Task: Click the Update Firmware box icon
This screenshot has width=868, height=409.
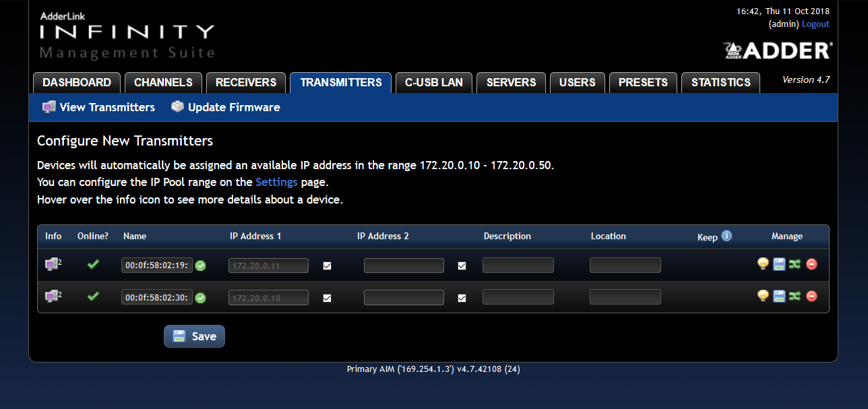Action: point(177,106)
